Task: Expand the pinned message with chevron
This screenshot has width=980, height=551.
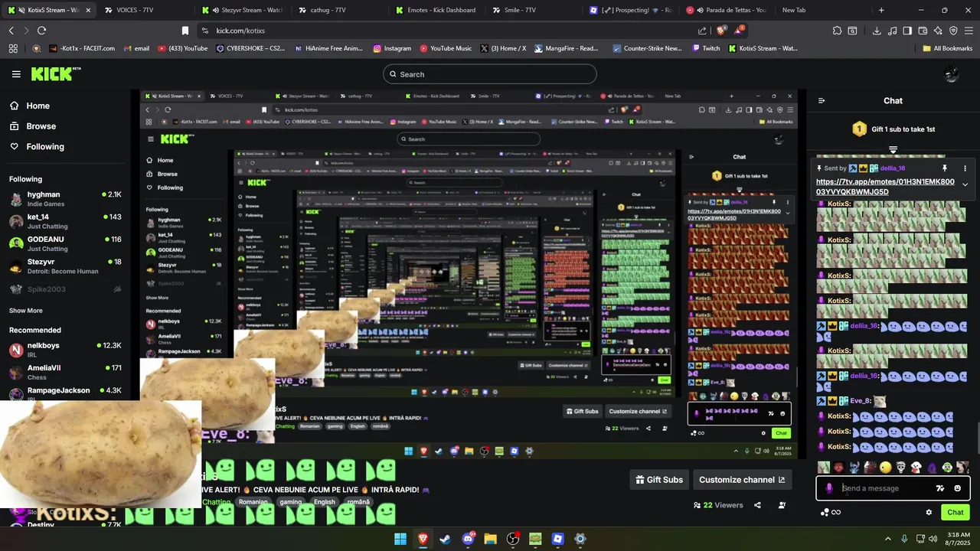Action: tap(965, 184)
